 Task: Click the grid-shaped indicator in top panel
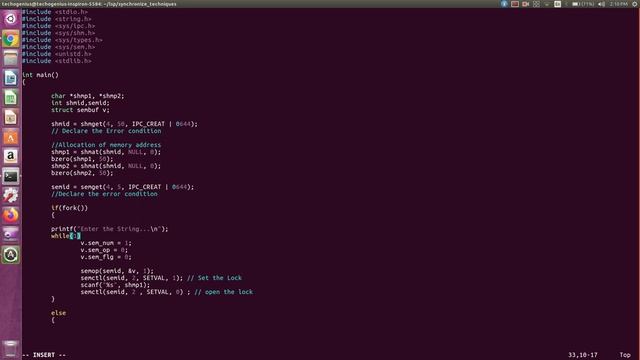536,4
